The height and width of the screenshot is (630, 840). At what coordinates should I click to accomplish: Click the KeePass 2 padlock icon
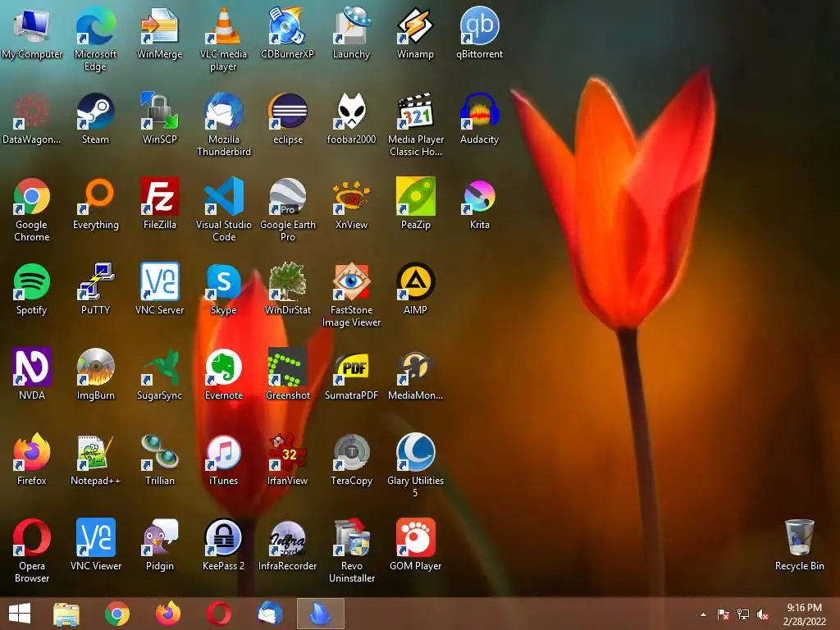(x=223, y=536)
